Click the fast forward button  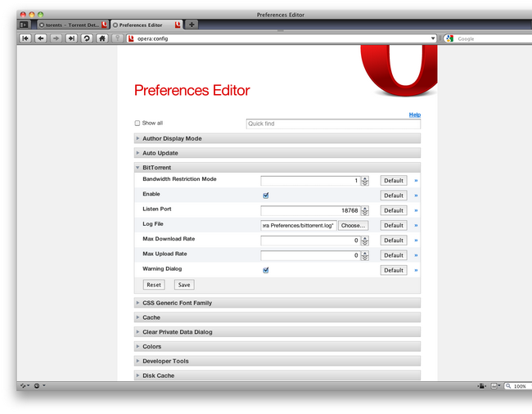point(71,38)
